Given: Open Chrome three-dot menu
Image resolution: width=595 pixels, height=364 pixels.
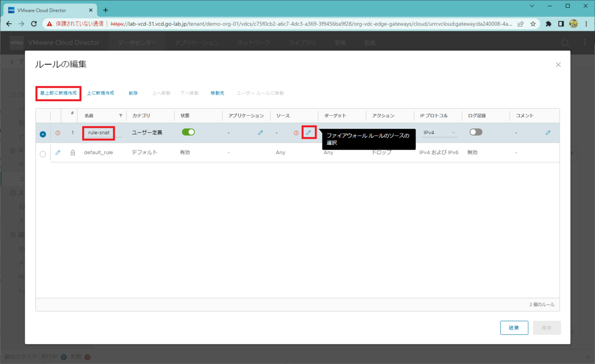Looking at the screenshot, I should click(586, 23).
